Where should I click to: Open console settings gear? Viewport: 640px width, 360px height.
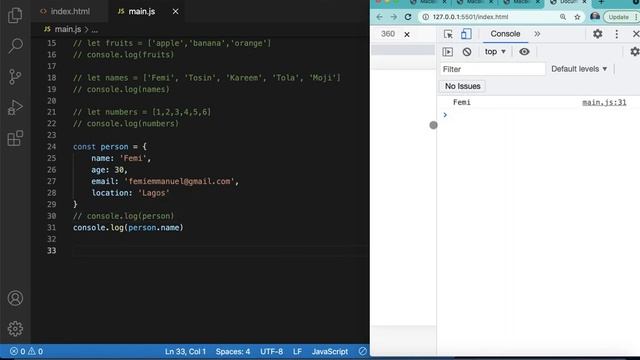tap(635, 51)
